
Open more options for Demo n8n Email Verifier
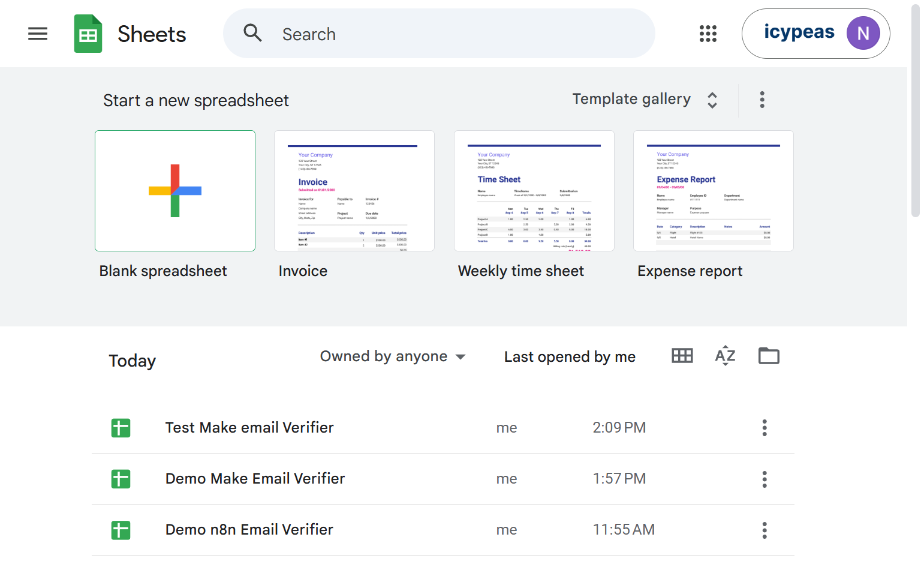tap(765, 530)
